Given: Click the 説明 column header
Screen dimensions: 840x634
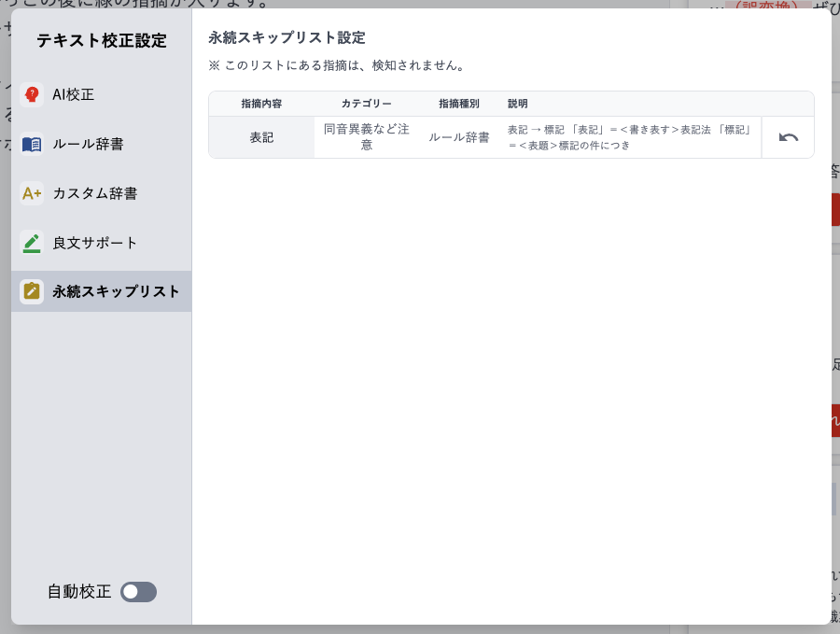Looking at the screenshot, I should point(517,104).
